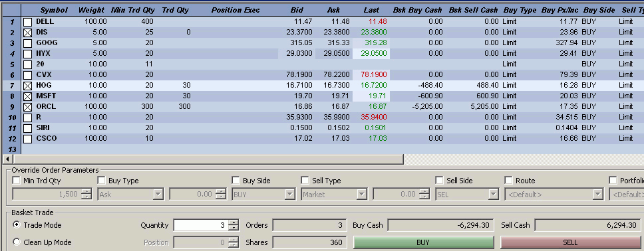644x251 pixels.
Task: Tick the CSCO row checkbox
Action: pyautogui.click(x=27, y=139)
